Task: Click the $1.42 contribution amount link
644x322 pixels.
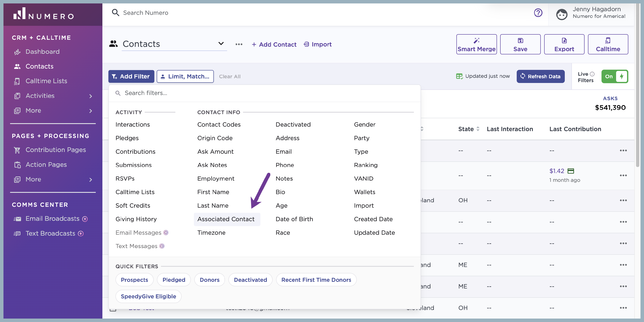Action: coord(556,171)
